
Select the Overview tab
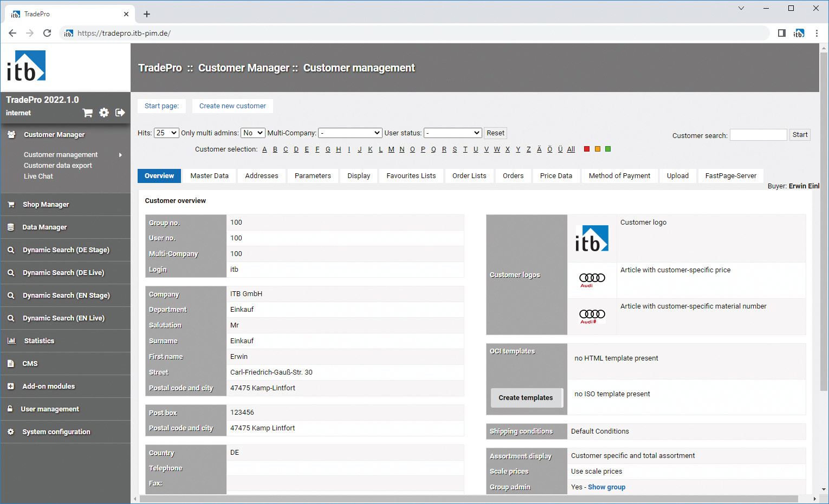coord(159,176)
